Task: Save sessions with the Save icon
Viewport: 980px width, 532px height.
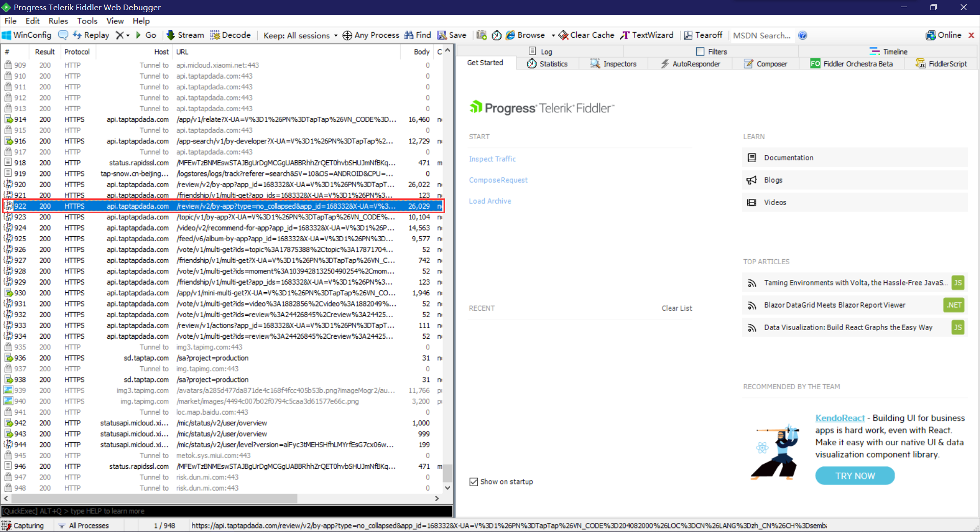Action: [x=452, y=35]
